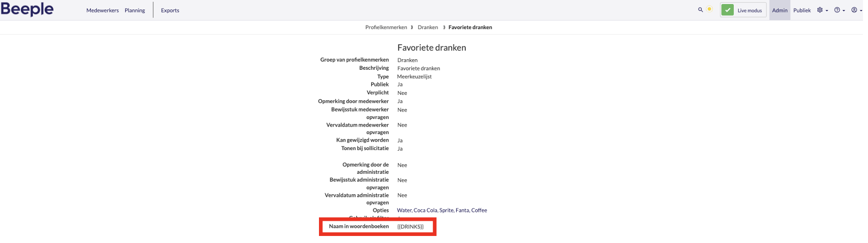The height and width of the screenshot is (243, 868).
Task: Switch to Publiek view
Action: tap(802, 10)
